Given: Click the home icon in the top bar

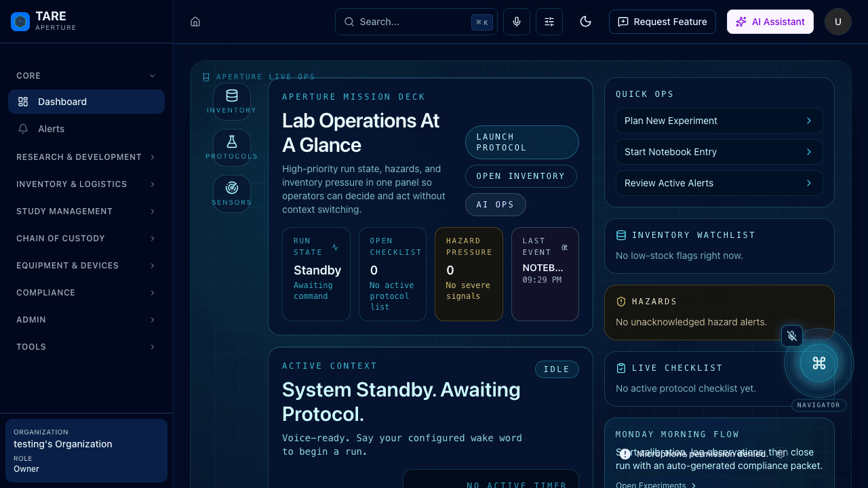Looking at the screenshot, I should 195,22.
